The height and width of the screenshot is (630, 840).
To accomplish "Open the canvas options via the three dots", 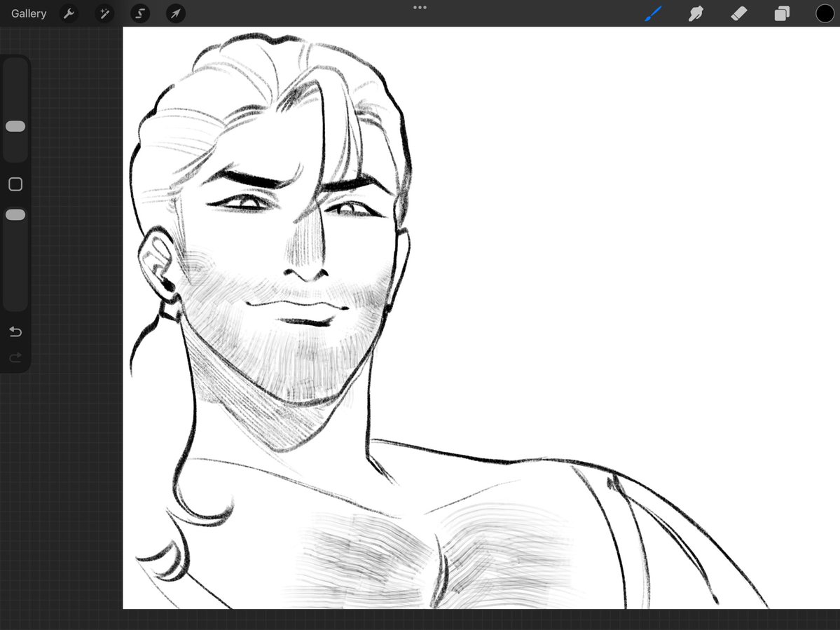I will pos(420,8).
